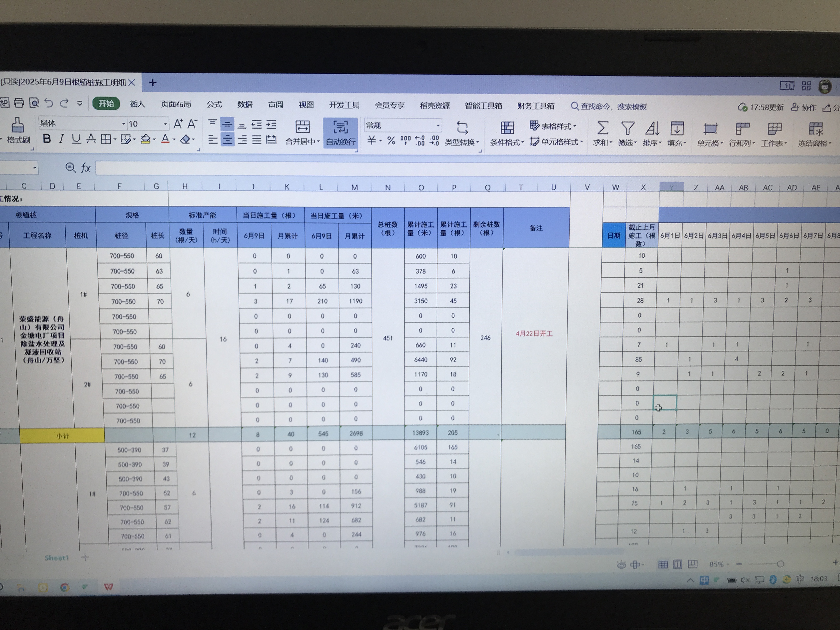840x630 pixels.
Task: Open the font name dropdown showing 黑体
Action: [x=123, y=124]
